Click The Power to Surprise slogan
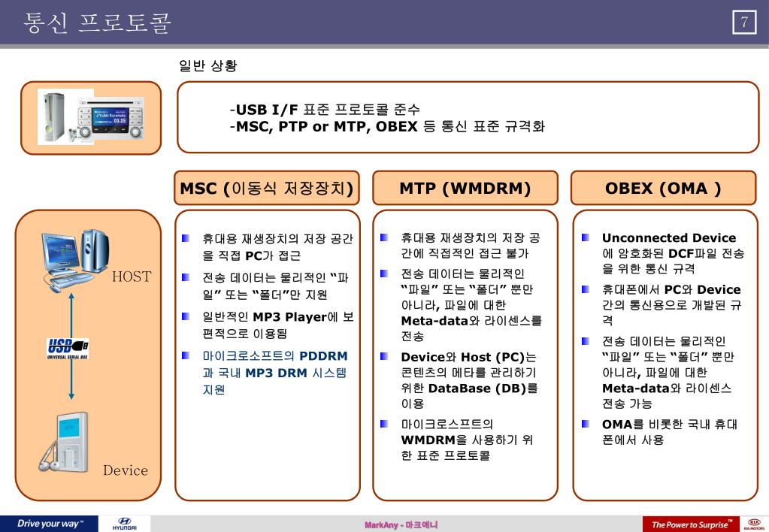 (692, 524)
